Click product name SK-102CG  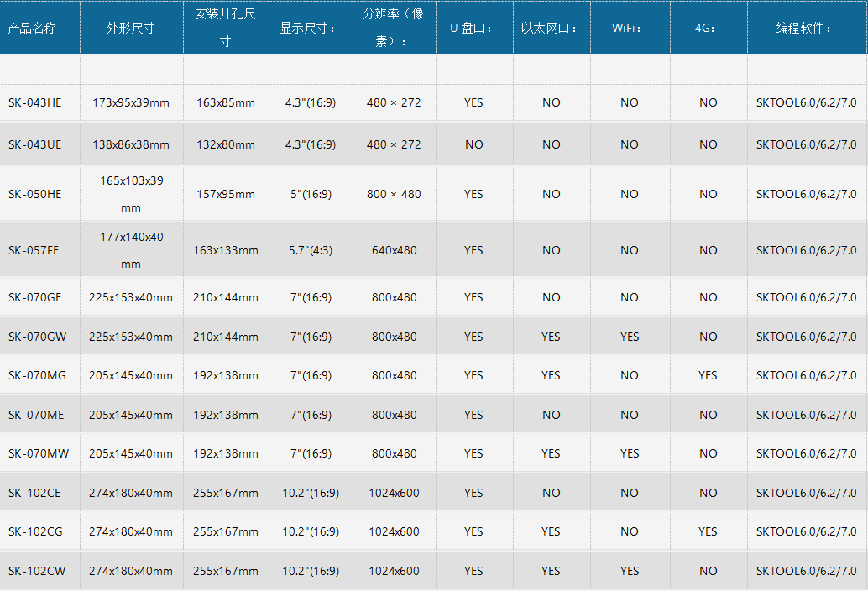[x=35, y=531]
